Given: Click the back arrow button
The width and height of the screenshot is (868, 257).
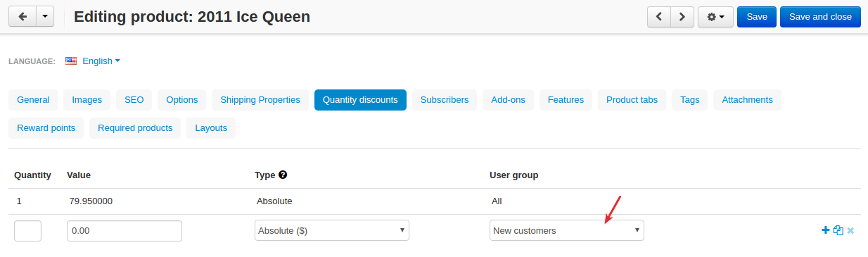Looking at the screenshot, I should tap(22, 16).
